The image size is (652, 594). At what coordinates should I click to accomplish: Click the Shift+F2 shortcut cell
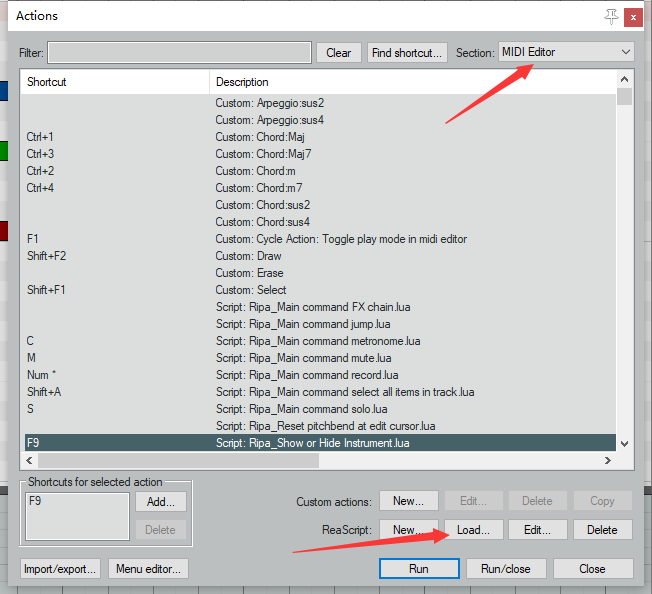[x=47, y=256]
